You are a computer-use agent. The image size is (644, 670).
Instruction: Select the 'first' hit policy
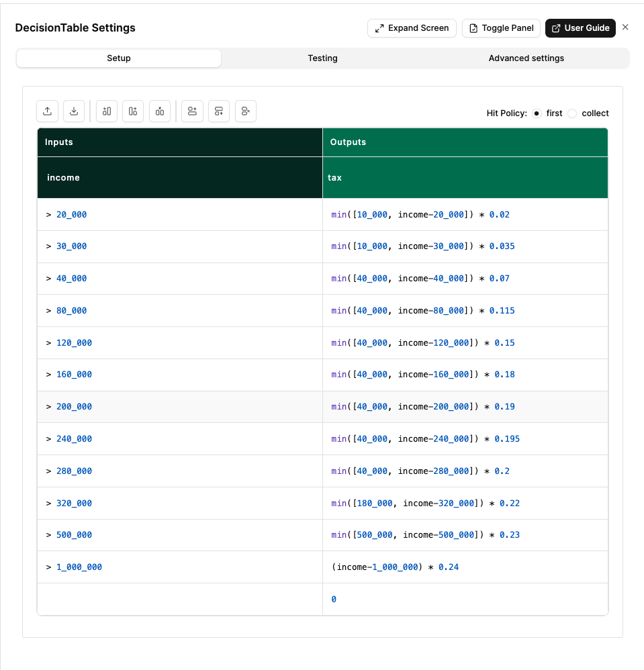tap(537, 113)
